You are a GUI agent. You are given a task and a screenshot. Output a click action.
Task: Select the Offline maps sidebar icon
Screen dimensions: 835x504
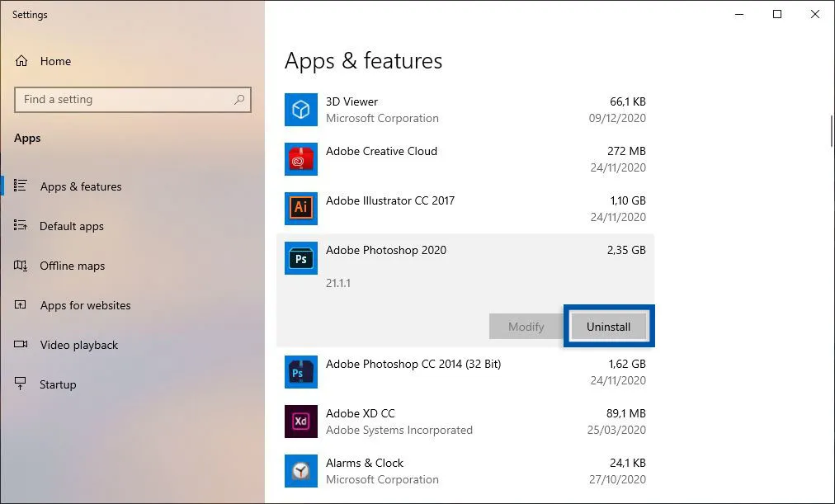click(21, 266)
